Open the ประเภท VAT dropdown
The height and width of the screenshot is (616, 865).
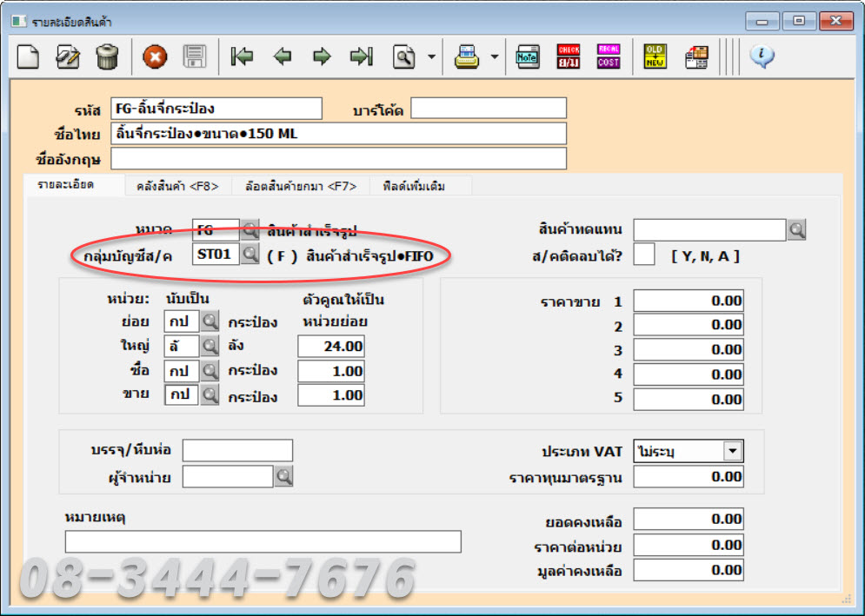click(x=733, y=451)
